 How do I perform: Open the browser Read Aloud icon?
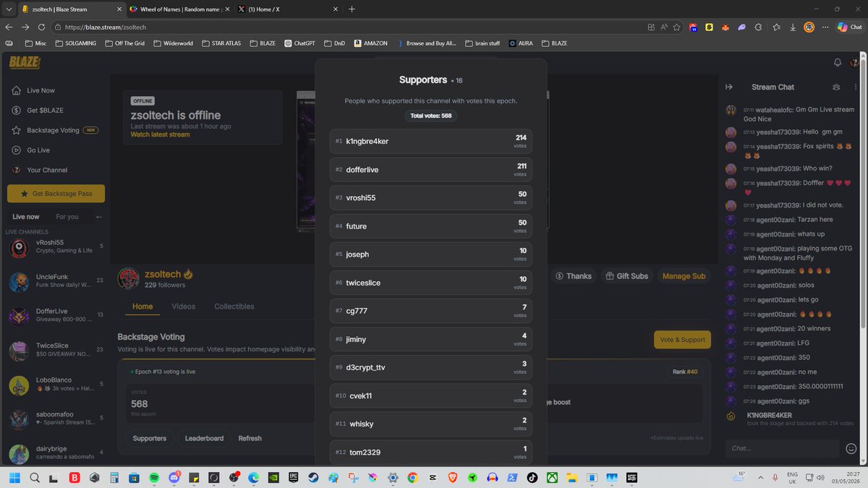(x=665, y=27)
